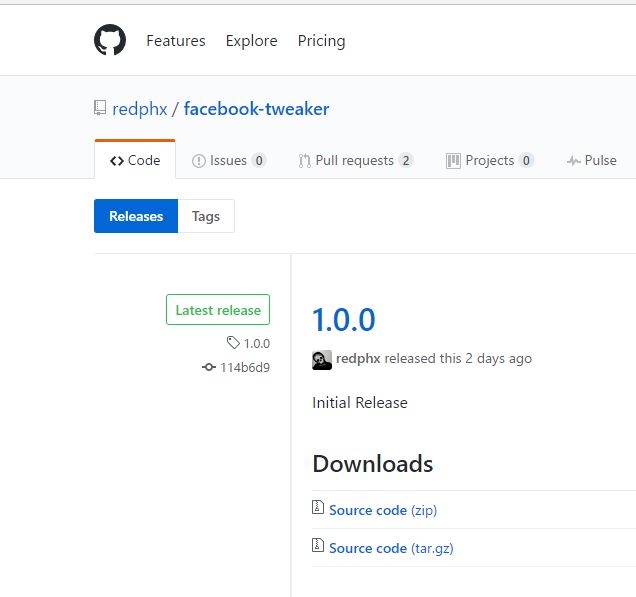This screenshot has height=597, width=636.
Task: Open the facebook-tweaker repository link
Action: 256,109
